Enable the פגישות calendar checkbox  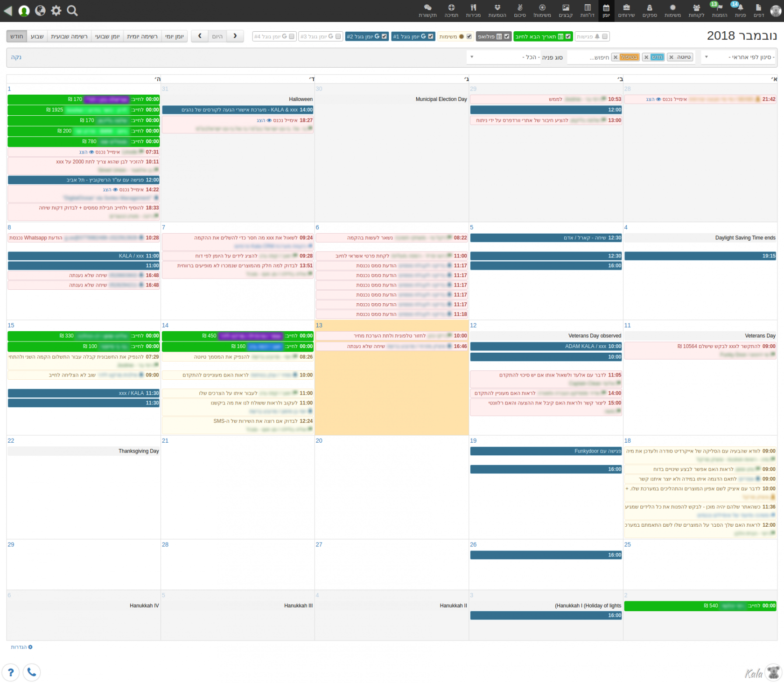[x=605, y=36]
